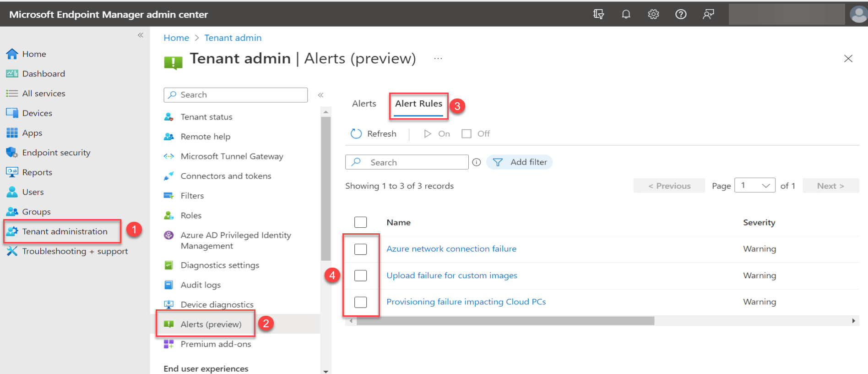Check Provisioning failure impacting Cloud PCs checkbox
Screen dimensions: 868x374
click(361, 302)
